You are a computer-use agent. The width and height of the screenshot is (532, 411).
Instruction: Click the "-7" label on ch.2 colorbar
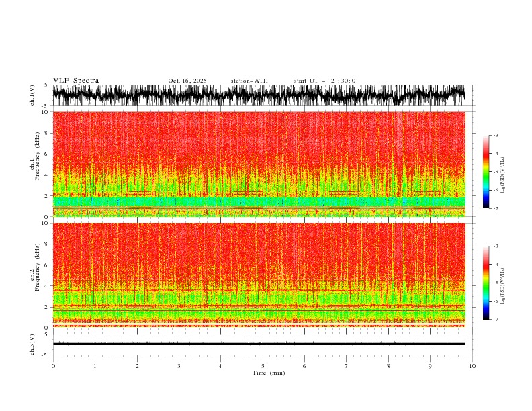495,320
